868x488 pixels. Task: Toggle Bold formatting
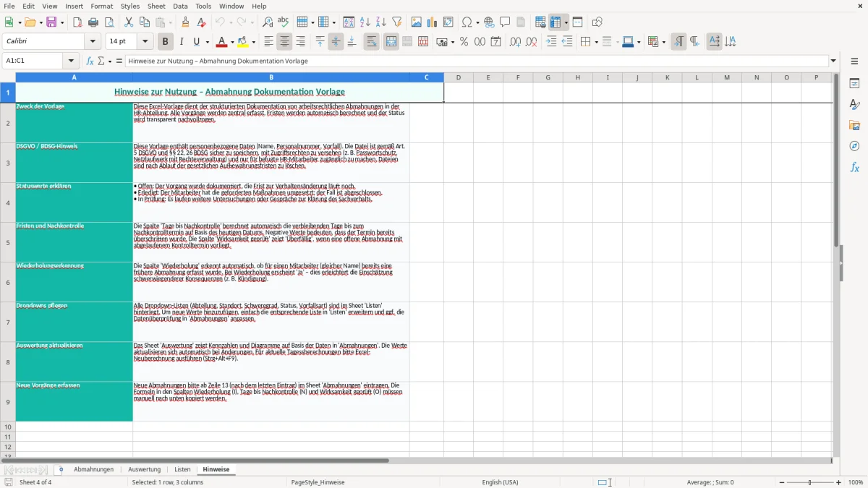click(x=165, y=42)
